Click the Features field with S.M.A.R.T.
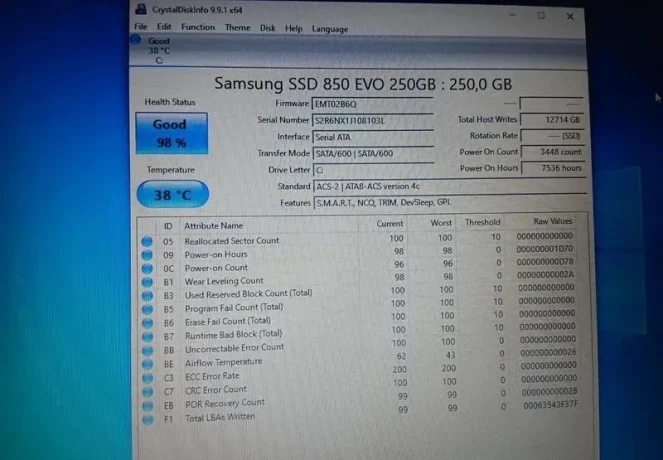 pyautogui.click(x=451, y=203)
